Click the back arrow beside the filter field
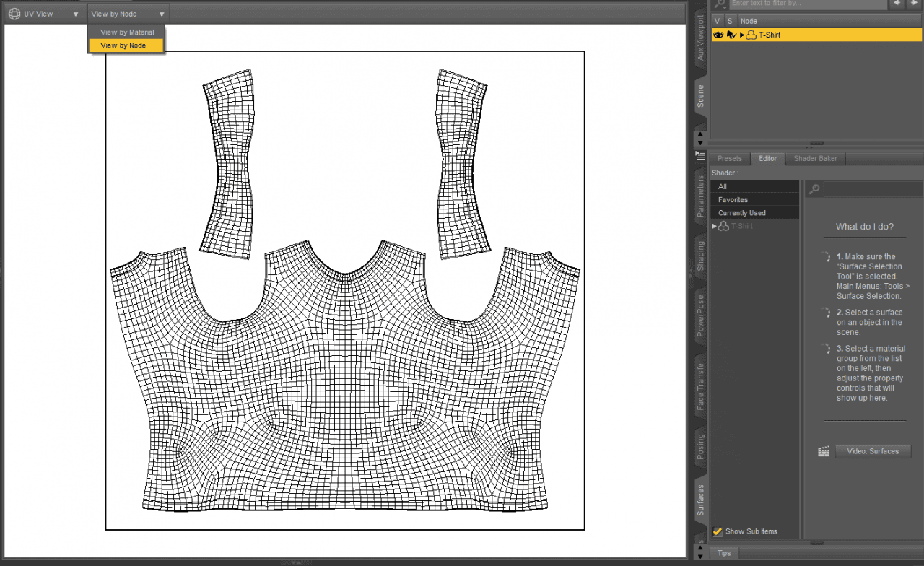The image size is (924, 566). pyautogui.click(x=895, y=4)
